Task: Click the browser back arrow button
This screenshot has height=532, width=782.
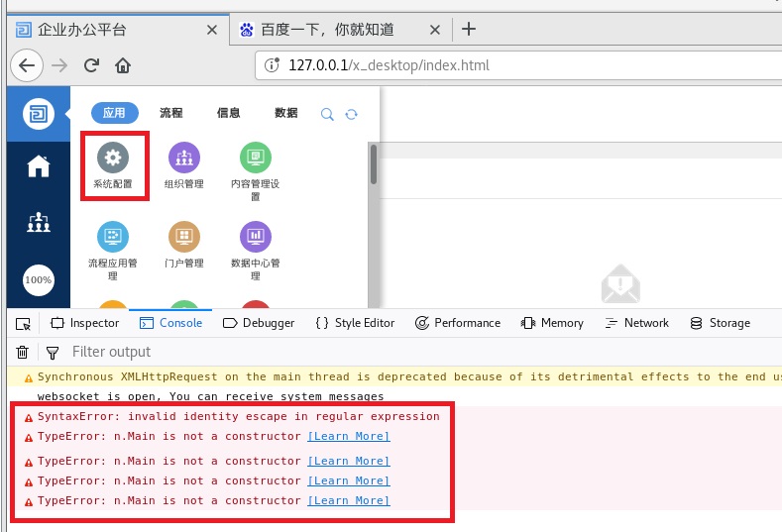Action: [27, 65]
